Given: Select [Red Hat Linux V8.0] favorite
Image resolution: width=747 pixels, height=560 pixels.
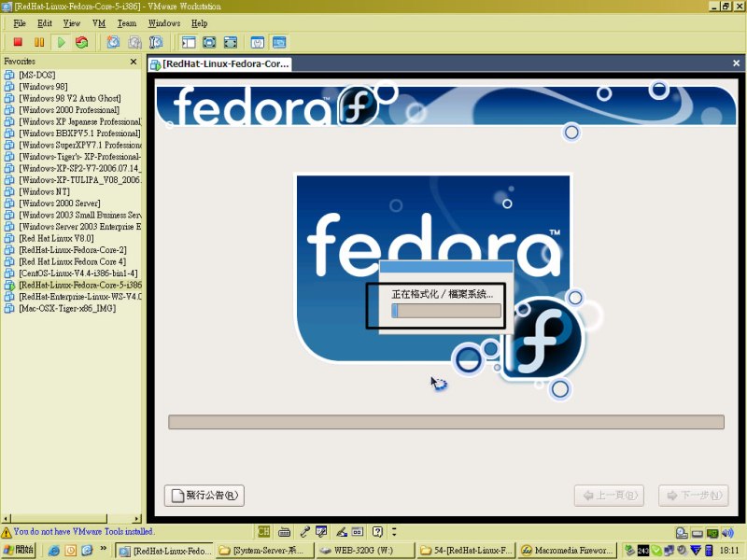Looking at the screenshot, I should click(x=56, y=238).
